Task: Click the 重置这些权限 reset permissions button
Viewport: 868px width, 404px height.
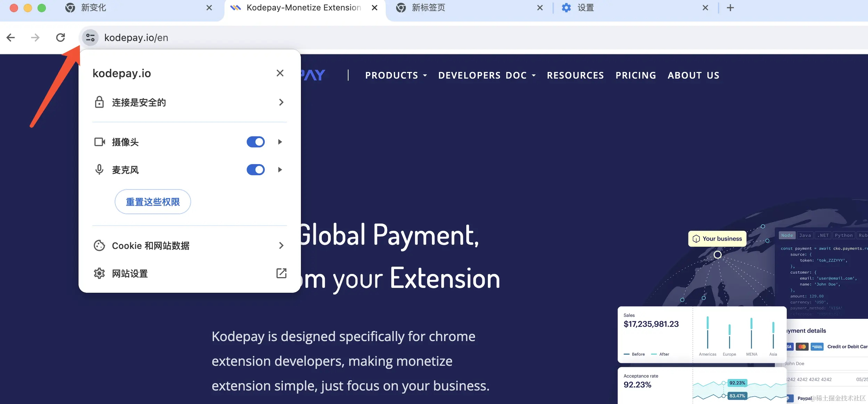Action: [x=153, y=202]
